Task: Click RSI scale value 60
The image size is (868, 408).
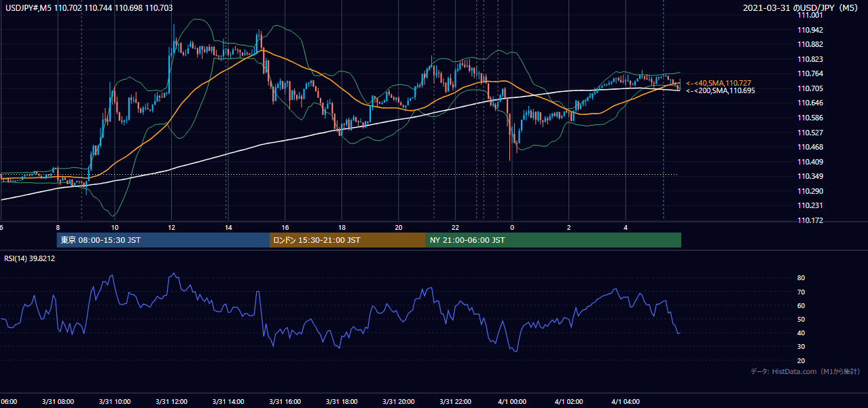Action: pyautogui.click(x=801, y=305)
